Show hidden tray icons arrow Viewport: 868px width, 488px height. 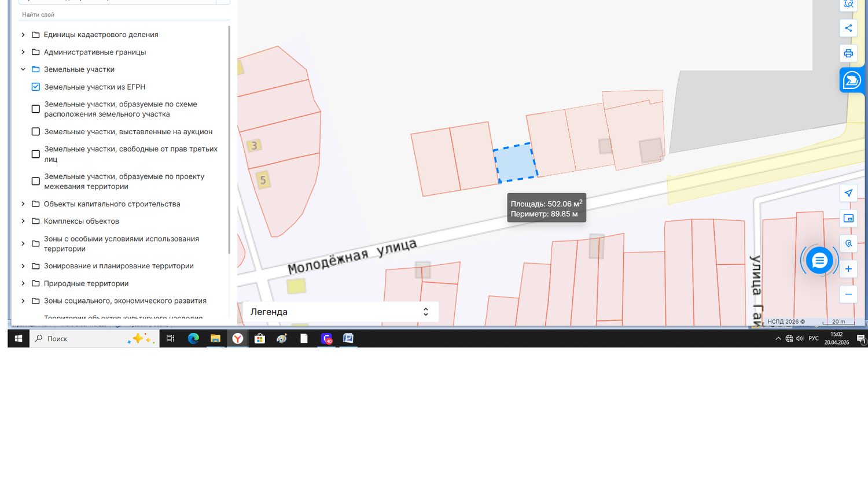click(x=778, y=338)
